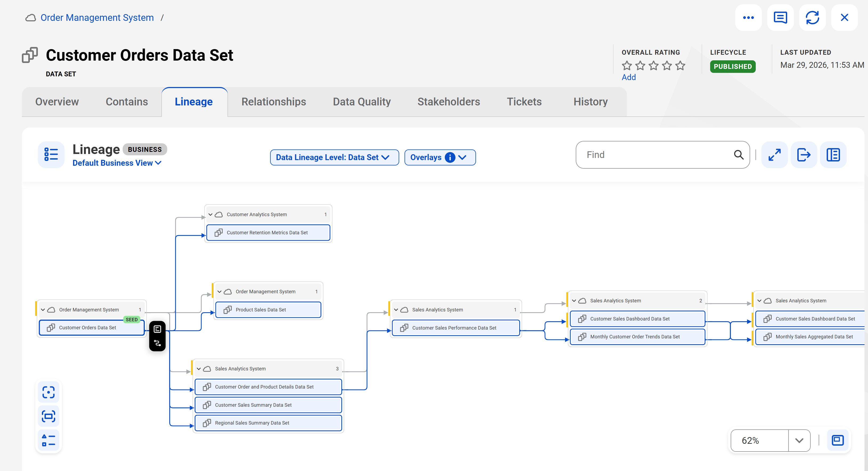868x471 pixels.
Task: Open the Relationships tab
Action: coord(274,102)
